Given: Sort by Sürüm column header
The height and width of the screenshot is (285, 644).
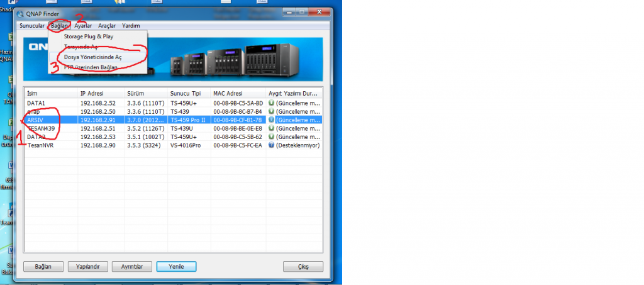Looking at the screenshot, I should click(x=146, y=93).
